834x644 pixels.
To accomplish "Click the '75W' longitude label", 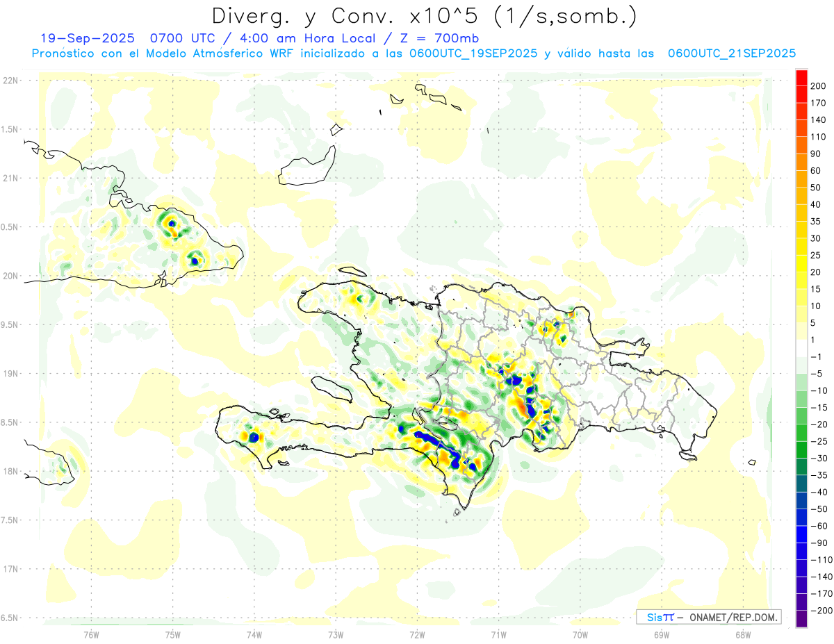I will click(173, 634).
